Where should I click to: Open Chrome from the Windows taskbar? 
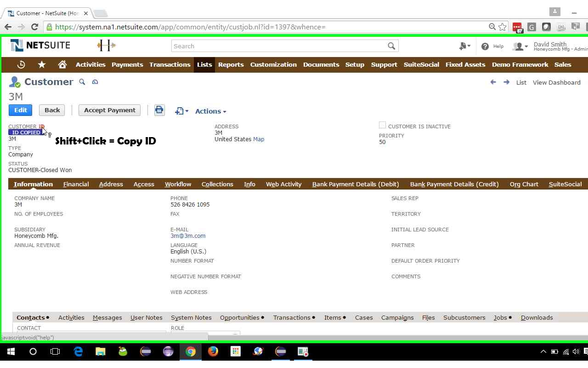click(190, 351)
